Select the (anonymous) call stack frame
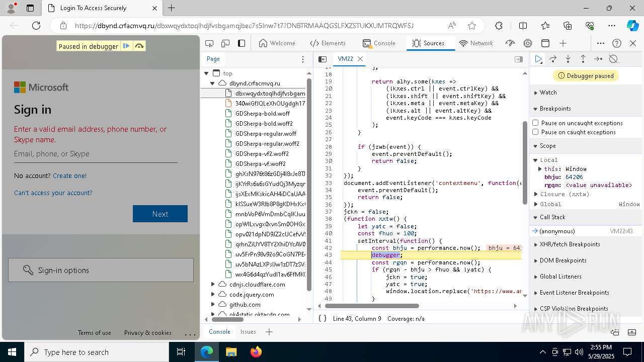This screenshot has height=362, width=644. [585, 231]
